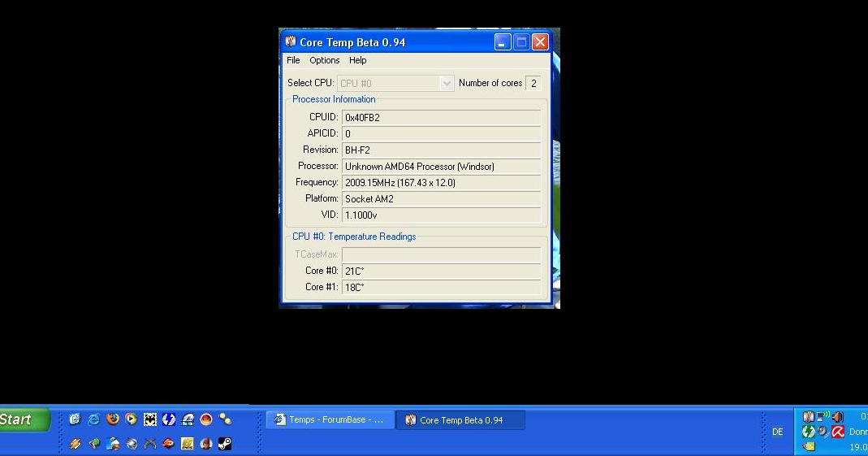Click the silver disc tray icon
This screenshot has height=456, width=868.
823,431
